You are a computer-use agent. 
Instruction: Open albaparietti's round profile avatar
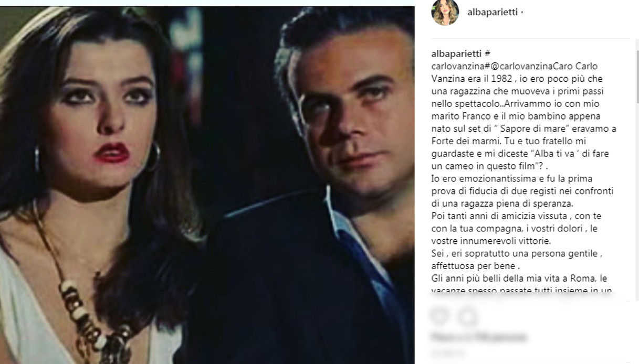tap(445, 12)
